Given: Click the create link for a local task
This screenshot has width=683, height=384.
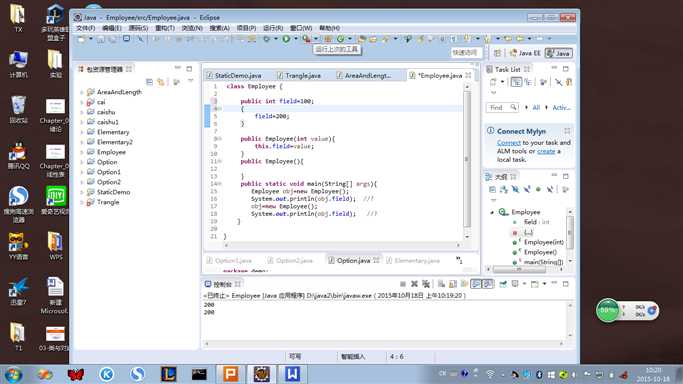Looking at the screenshot, I should click(546, 151).
